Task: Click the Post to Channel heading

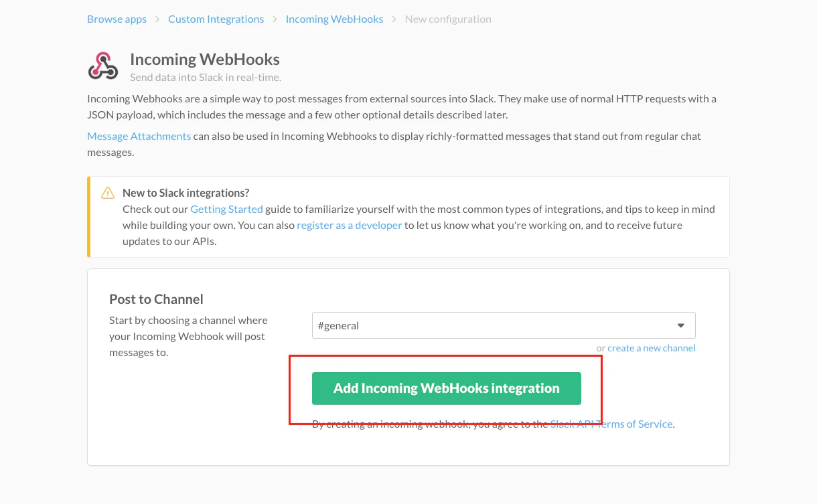Action: tap(156, 299)
